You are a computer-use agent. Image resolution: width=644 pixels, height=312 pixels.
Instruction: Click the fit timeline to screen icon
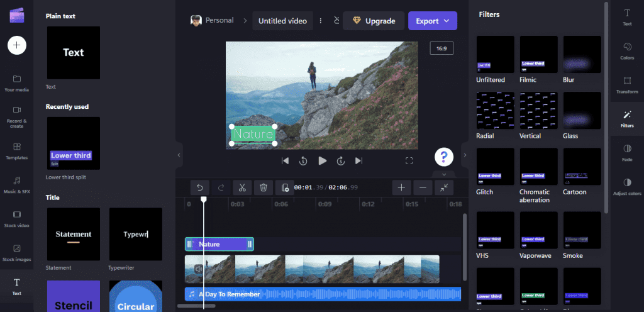click(x=445, y=187)
